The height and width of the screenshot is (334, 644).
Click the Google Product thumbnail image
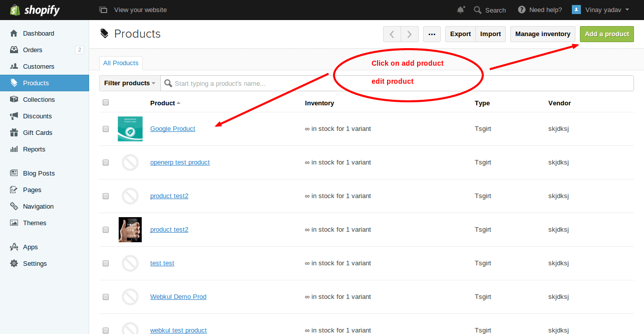130,129
